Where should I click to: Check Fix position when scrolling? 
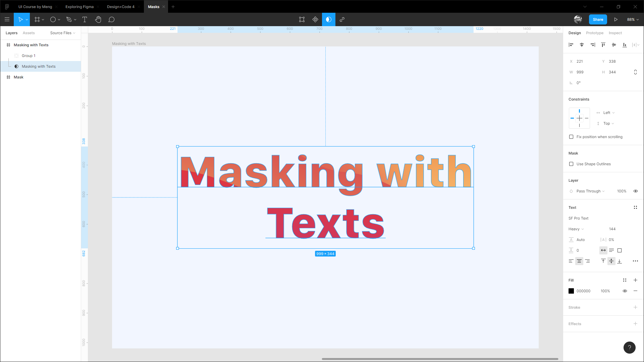click(571, 137)
